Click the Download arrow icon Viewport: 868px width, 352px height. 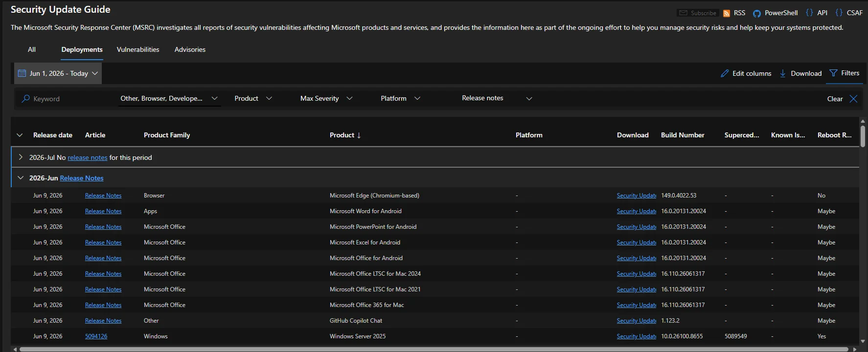[x=783, y=73]
